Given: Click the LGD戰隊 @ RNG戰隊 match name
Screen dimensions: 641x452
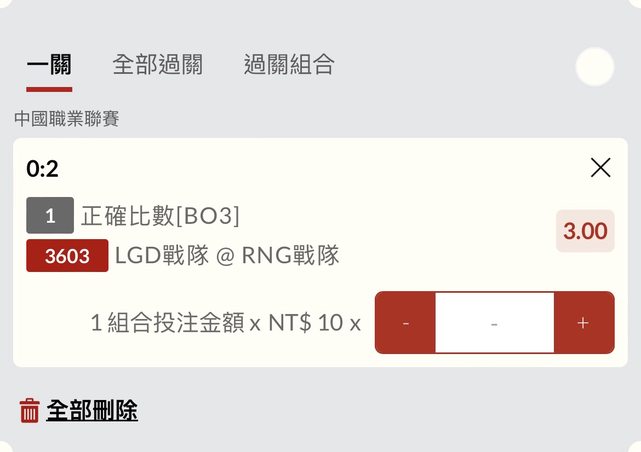Looking at the screenshot, I should pos(227,256).
